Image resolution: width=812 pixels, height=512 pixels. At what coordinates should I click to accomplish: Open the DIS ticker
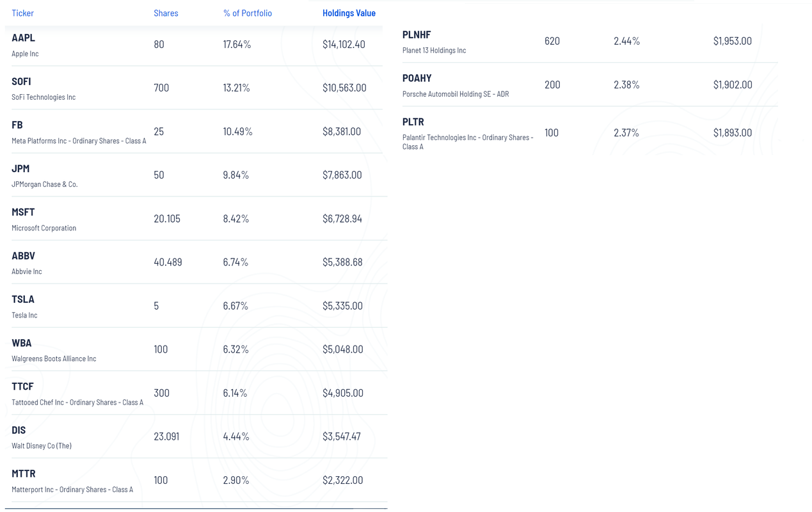click(x=19, y=429)
